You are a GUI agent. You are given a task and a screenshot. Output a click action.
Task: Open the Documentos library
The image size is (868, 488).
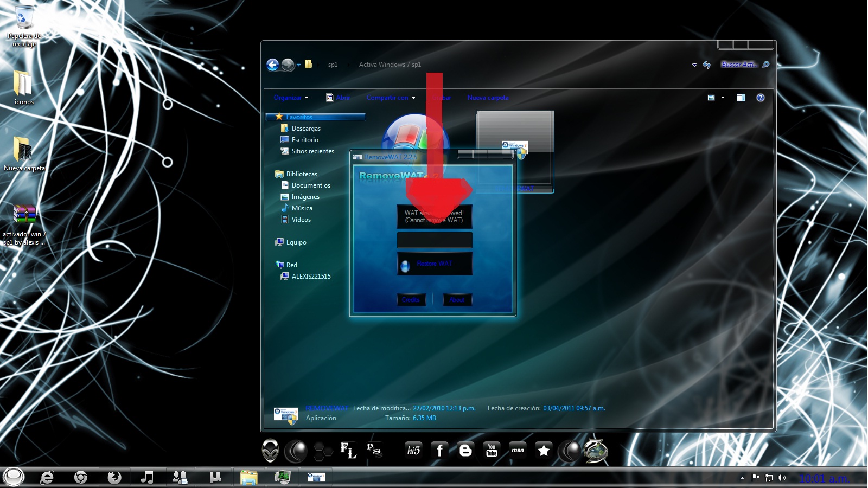click(311, 185)
